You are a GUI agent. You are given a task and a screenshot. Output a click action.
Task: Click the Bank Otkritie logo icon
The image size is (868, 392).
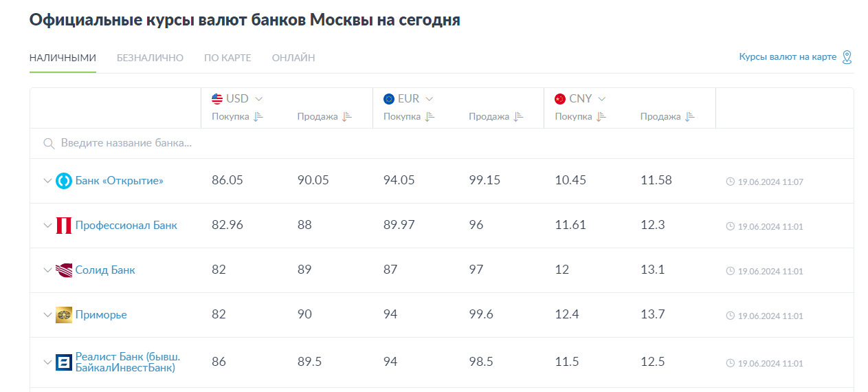(64, 181)
